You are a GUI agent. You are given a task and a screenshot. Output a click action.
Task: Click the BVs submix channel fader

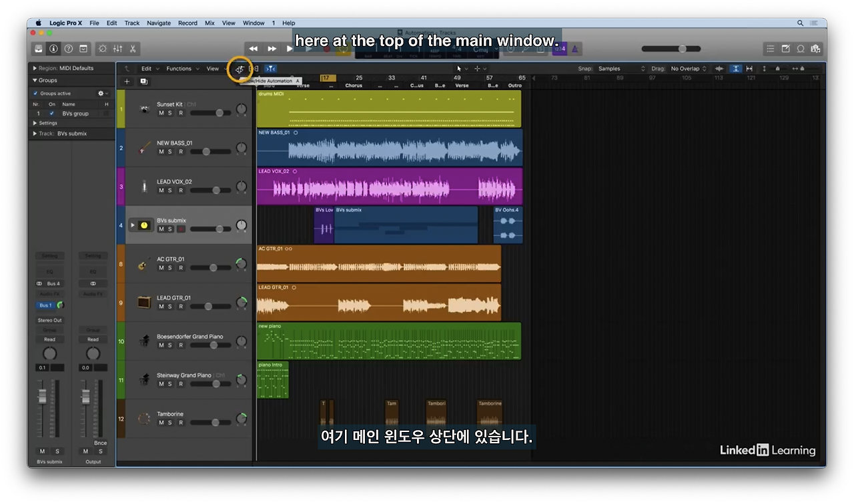[x=42, y=396]
